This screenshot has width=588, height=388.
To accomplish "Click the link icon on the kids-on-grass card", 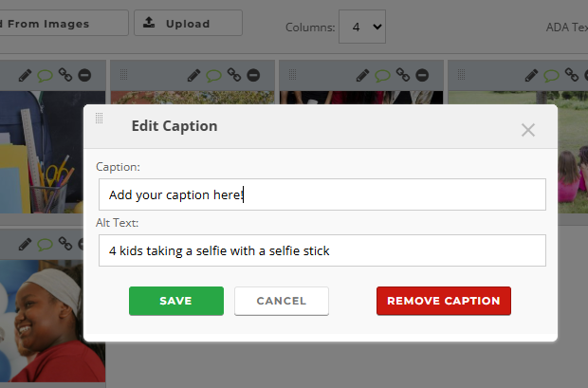I will click(572, 75).
